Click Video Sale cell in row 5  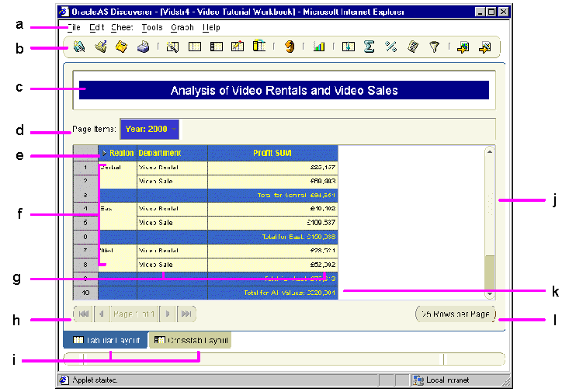click(172, 223)
